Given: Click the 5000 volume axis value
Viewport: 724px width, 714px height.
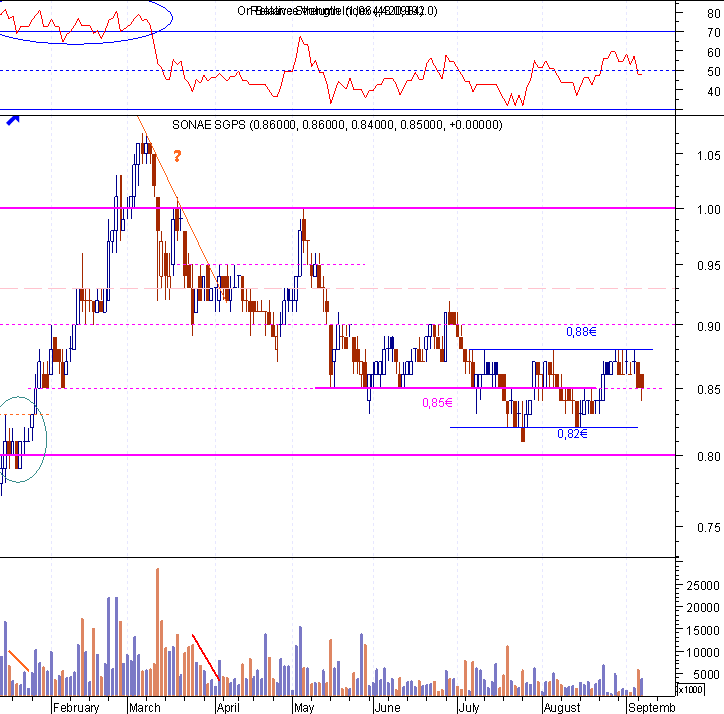Looking at the screenshot, I should click(706, 675).
